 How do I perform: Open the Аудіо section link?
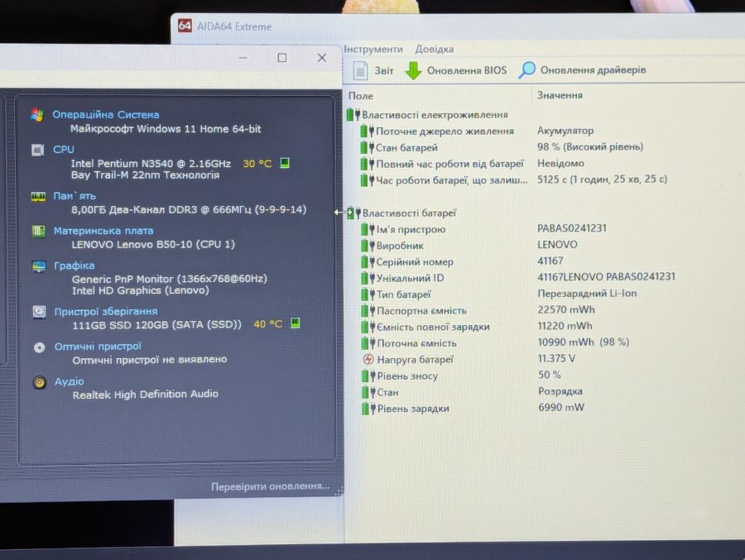(x=70, y=381)
